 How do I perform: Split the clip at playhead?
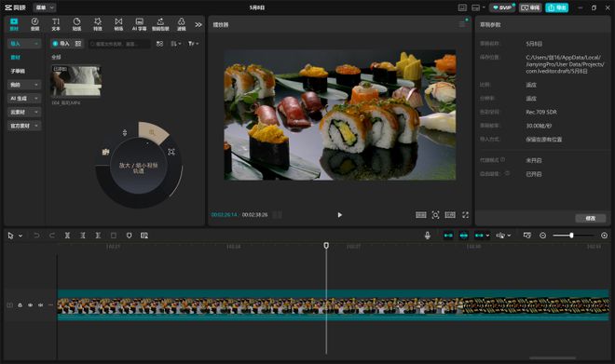point(67,236)
